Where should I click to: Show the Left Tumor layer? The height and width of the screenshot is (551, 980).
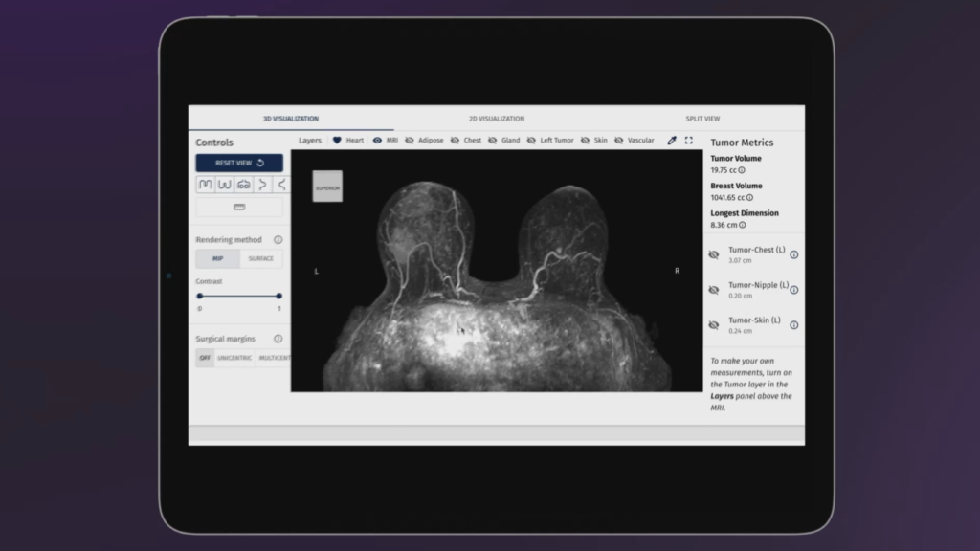point(531,140)
